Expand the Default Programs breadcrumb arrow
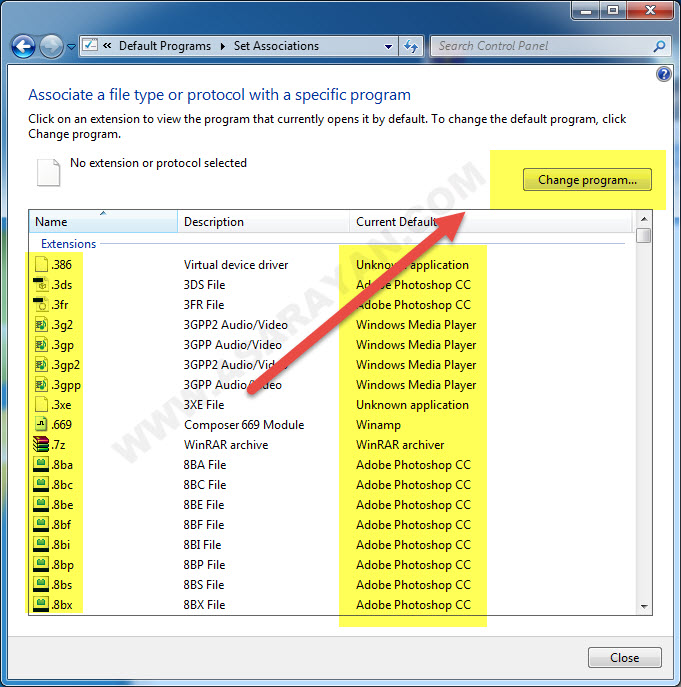The width and height of the screenshot is (681, 687). [223, 46]
